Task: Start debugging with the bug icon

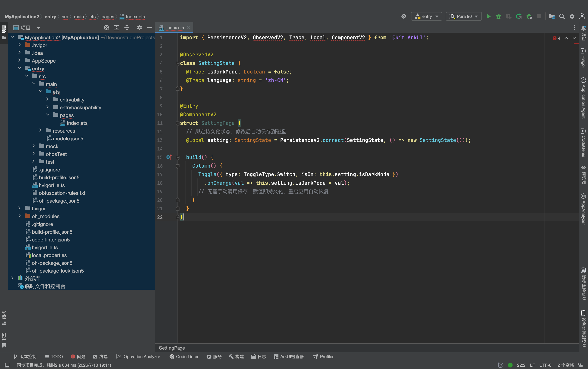Action: tap(498, 17)
